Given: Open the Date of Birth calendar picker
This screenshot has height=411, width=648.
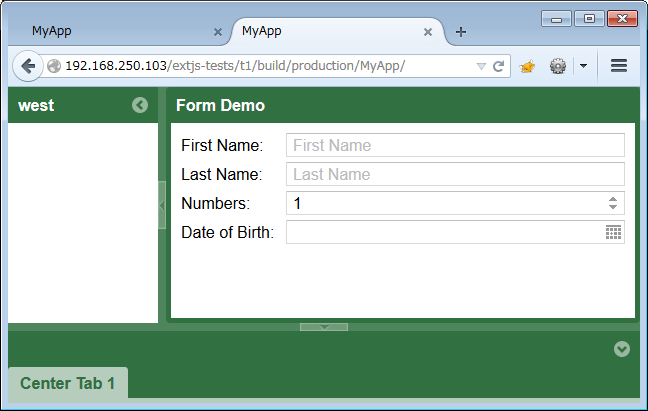Looking at the screenshot, I should click(x=613, y=232).
